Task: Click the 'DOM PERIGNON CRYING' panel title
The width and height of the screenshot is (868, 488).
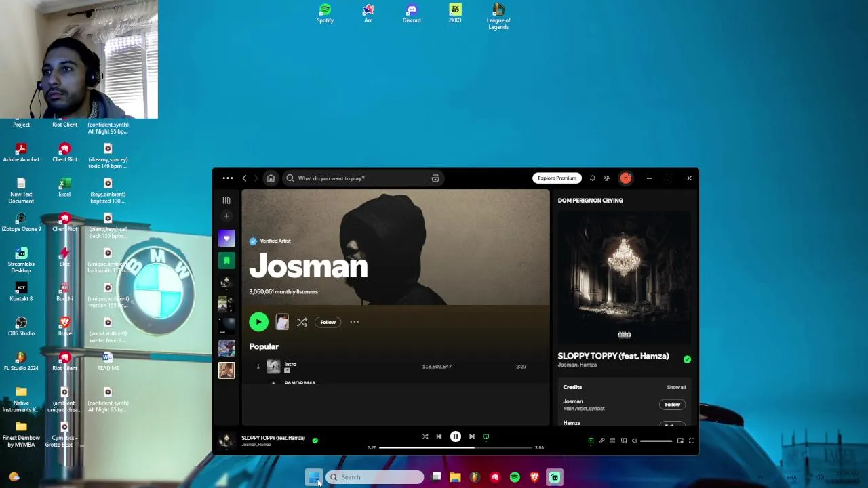Action: pyautogui.click(x=590, y=201)
